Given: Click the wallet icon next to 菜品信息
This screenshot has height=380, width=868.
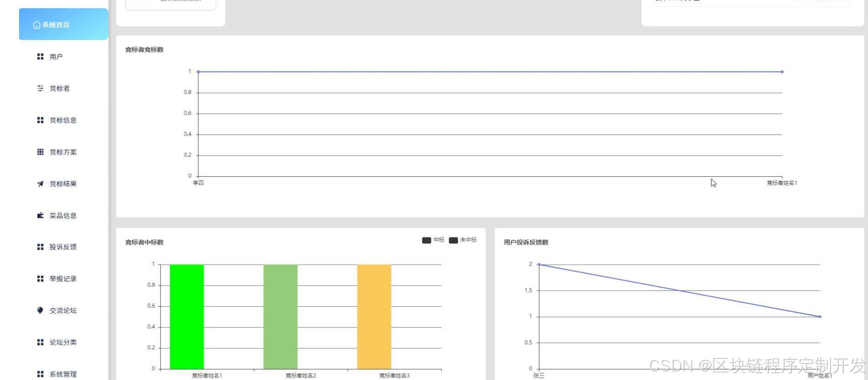Looking at the screenshot, I should (x=40, y=215).
